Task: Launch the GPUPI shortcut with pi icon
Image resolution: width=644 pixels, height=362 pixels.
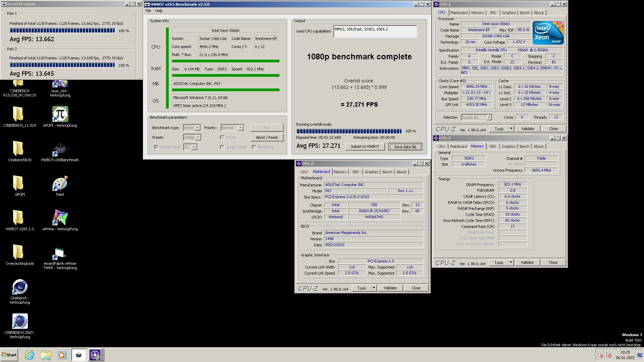Action: pyautogui.click(x=60, y=114)
